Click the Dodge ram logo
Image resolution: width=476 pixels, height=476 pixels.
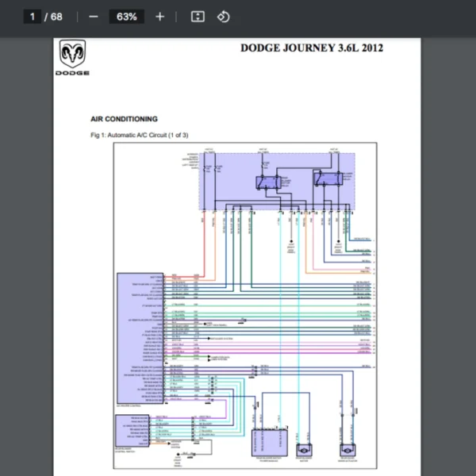point(72,55)
